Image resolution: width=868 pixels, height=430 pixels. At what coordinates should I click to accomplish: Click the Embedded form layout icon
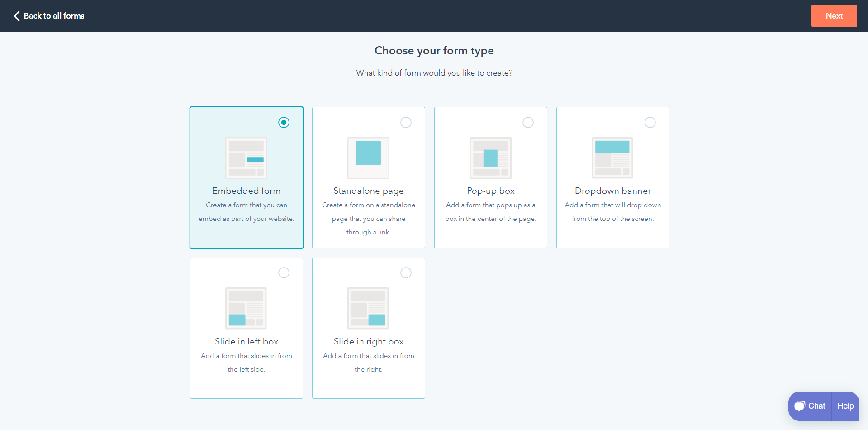pos(246,158)
